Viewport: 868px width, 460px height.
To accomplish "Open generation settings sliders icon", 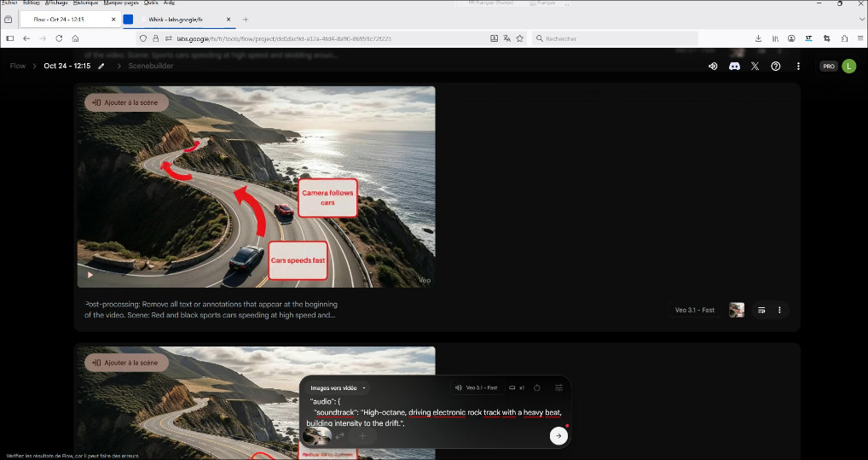I will pos(558,387).
